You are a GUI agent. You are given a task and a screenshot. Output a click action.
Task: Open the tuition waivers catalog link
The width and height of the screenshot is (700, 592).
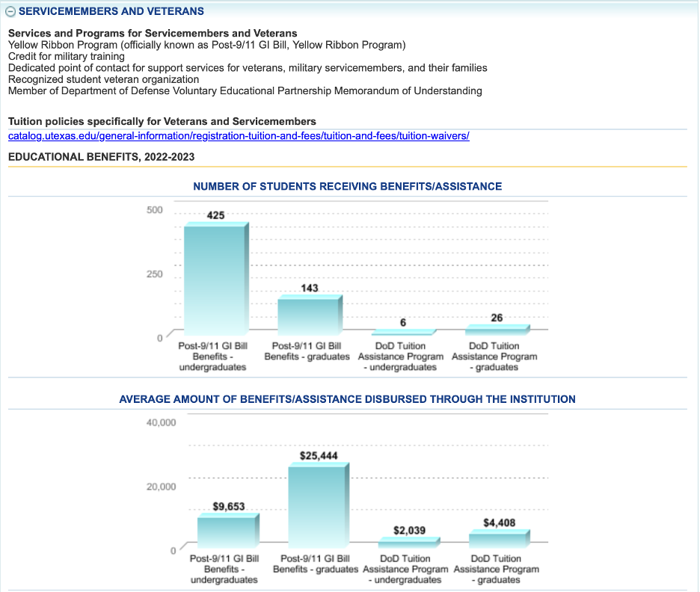tap(239, 135)
